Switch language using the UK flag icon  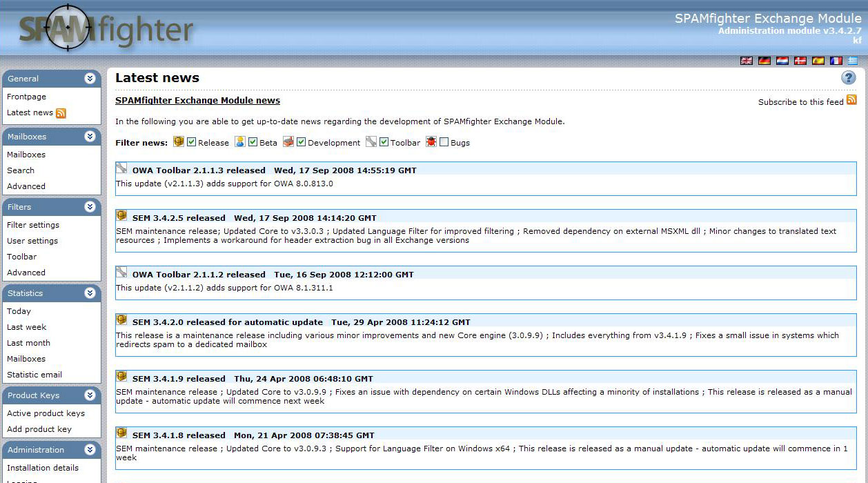click(x=747, y=61)
